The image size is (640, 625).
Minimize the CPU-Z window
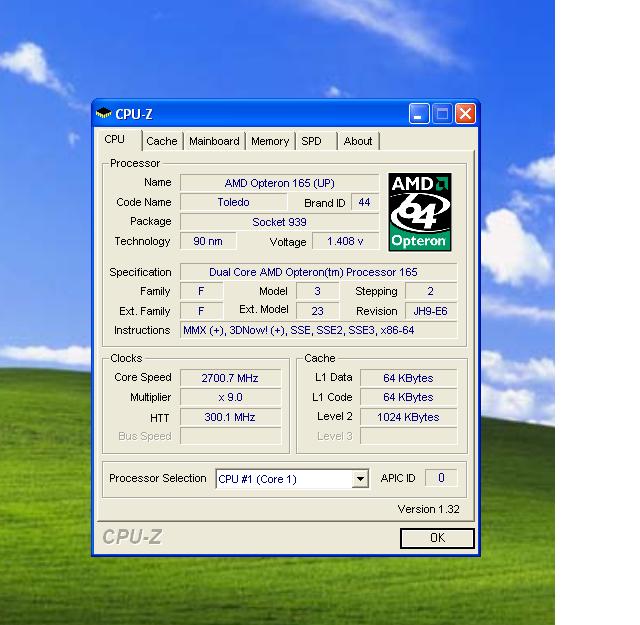point(419,113)
